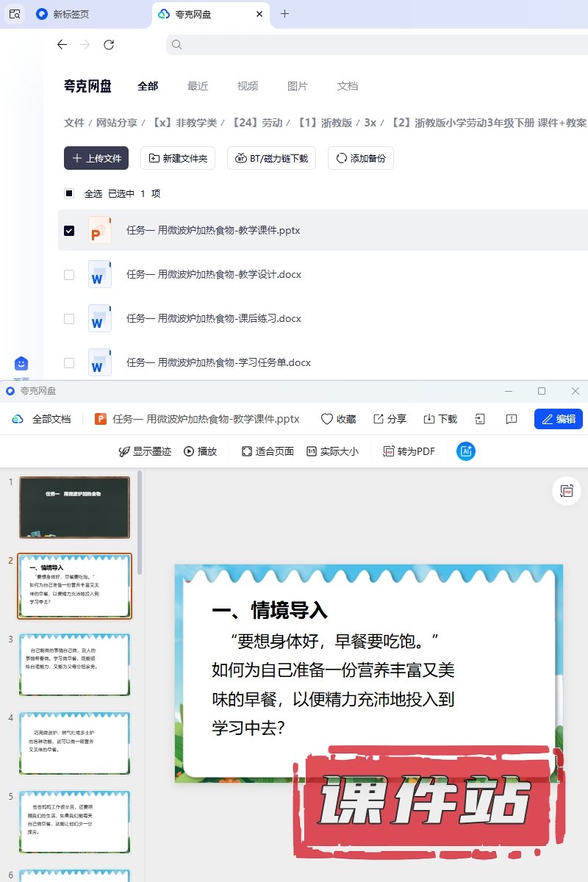Viewport: 588px width, 882px height.
Task: Go to 【1】浙教版 folder in breadcrumb
Action: pos(324,123)
